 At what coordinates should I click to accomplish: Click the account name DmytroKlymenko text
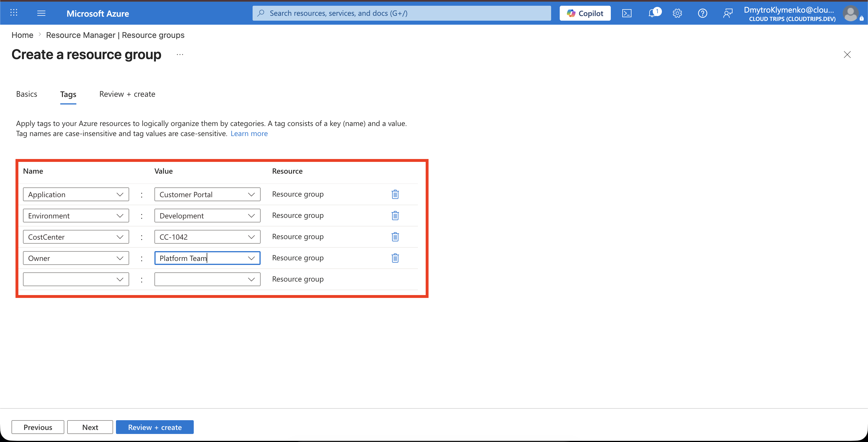pyautogui.click(x=789, y=10)
